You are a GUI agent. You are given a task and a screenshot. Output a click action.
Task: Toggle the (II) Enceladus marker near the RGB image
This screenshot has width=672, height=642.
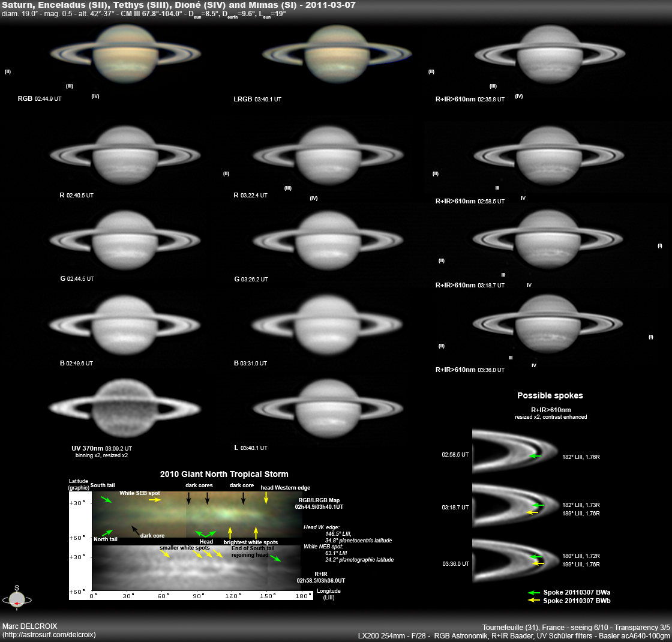(x=8, y=71)
